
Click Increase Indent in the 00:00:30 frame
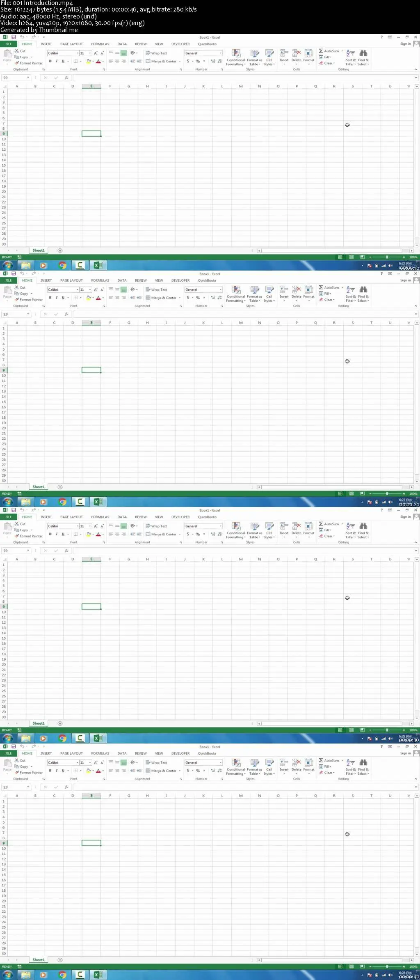[139, 534]
